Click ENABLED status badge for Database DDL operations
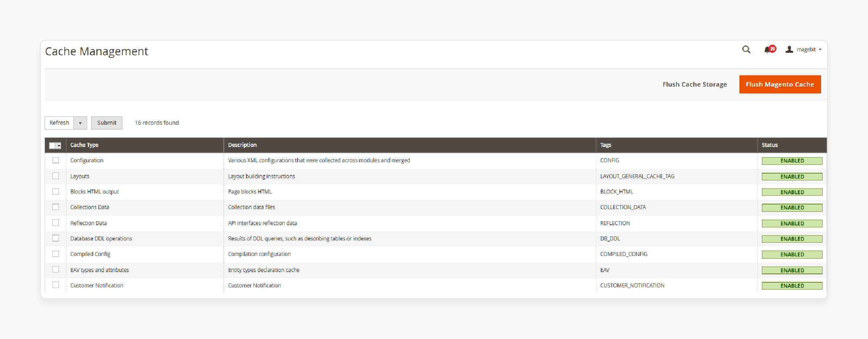 point(792,239)
